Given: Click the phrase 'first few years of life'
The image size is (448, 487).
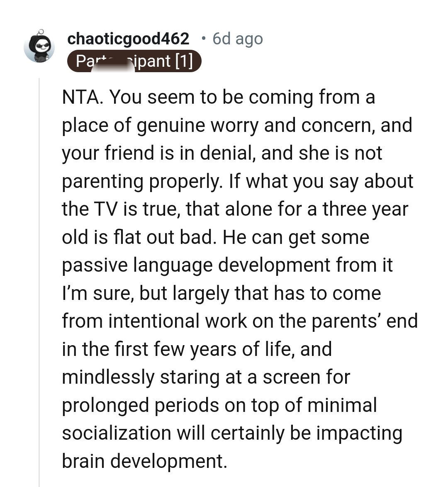Looking at the screenshot, I should (195, 349).
